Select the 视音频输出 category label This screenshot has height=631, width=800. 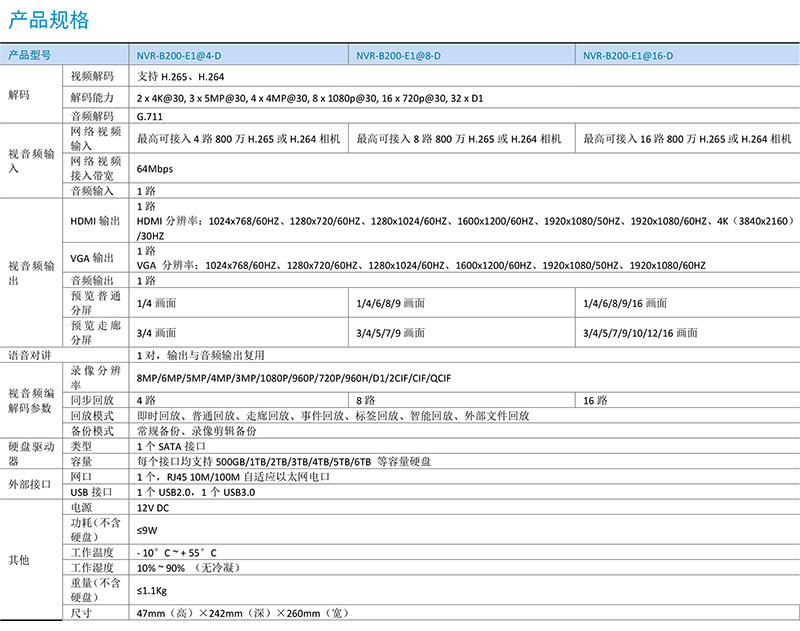pyautogui.click(x=31, y=273)
